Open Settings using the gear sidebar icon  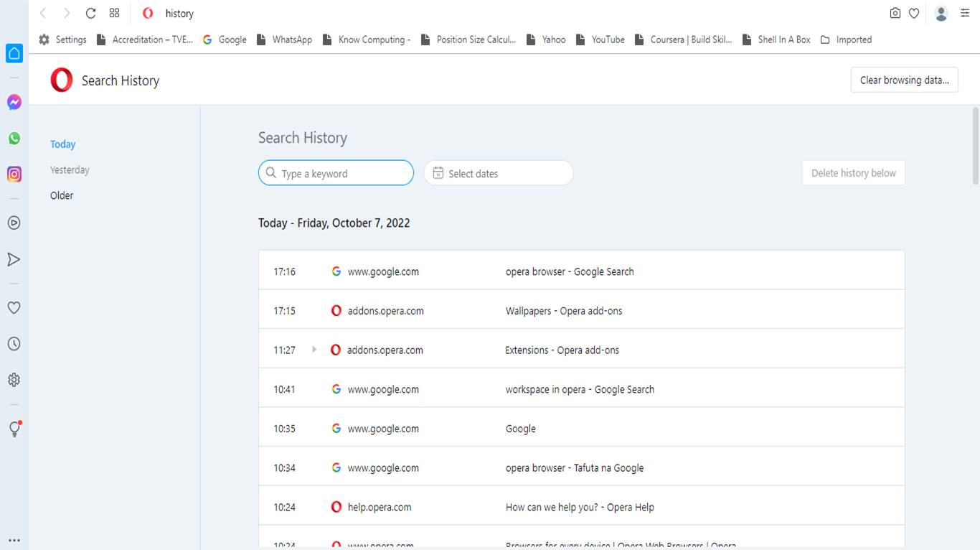14,379
